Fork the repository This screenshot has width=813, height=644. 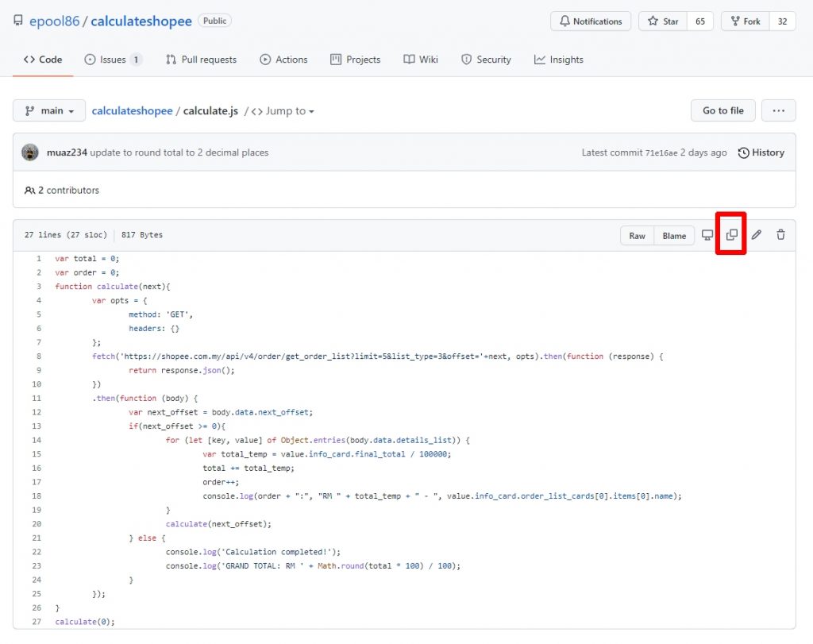point(745,21)
